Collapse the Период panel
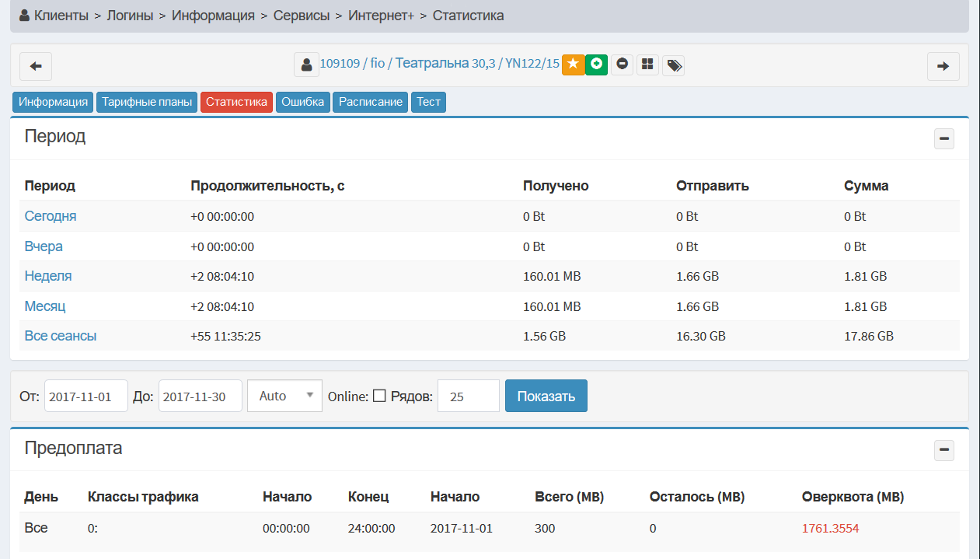This screenshot has width=980, height=559. pyautogui.click(x=943, y=139)
